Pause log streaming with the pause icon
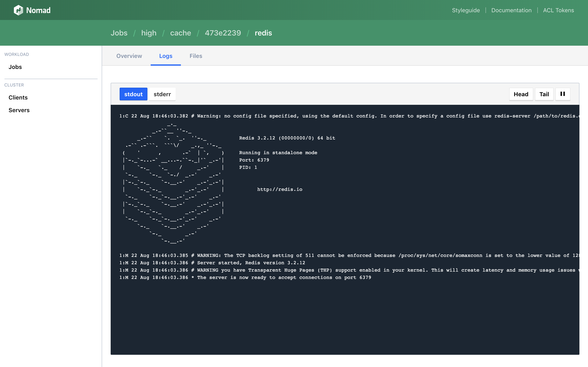Screen dimensions: 588x367 coord(562,94)
